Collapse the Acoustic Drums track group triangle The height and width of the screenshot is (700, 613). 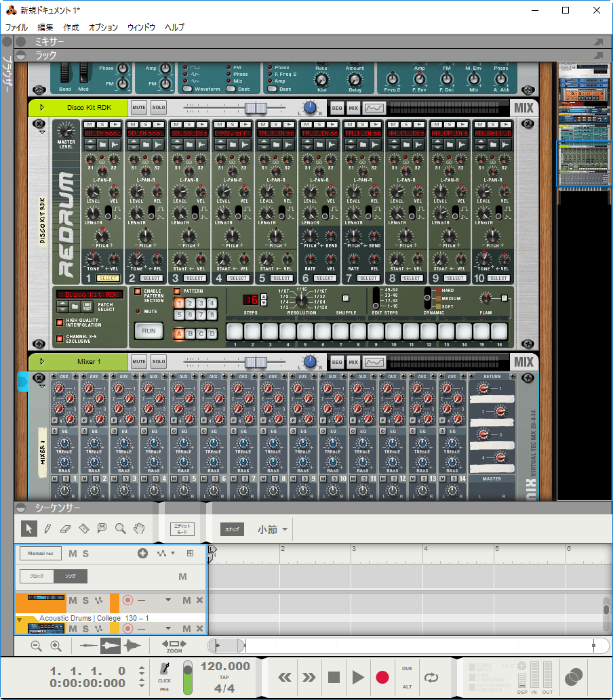coord(19,620)
